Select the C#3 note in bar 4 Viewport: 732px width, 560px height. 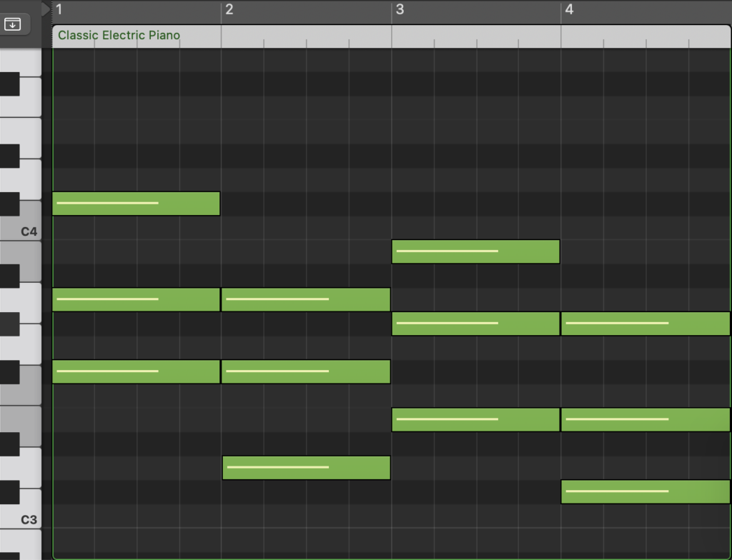pyautogui.click(x=646, y=491)
